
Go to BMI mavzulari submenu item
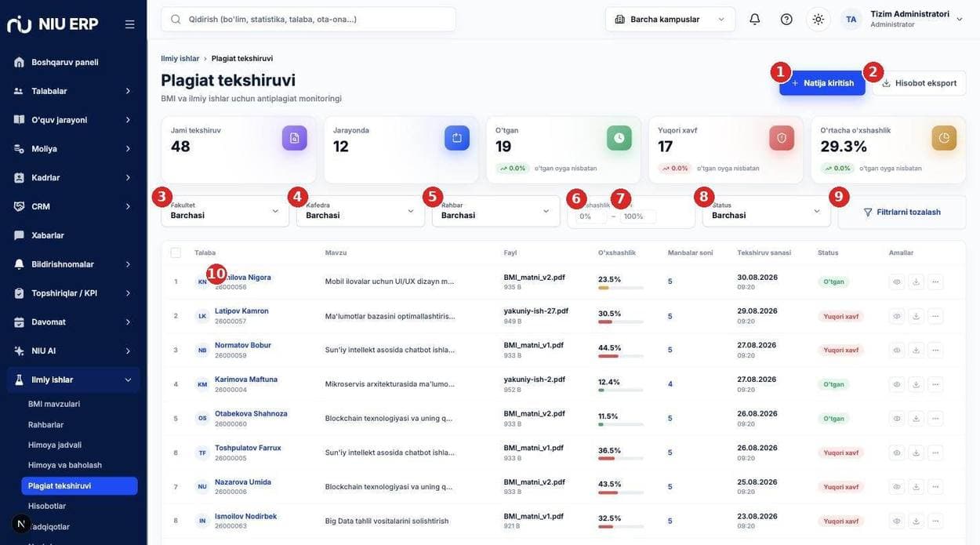tap(54, 404)
